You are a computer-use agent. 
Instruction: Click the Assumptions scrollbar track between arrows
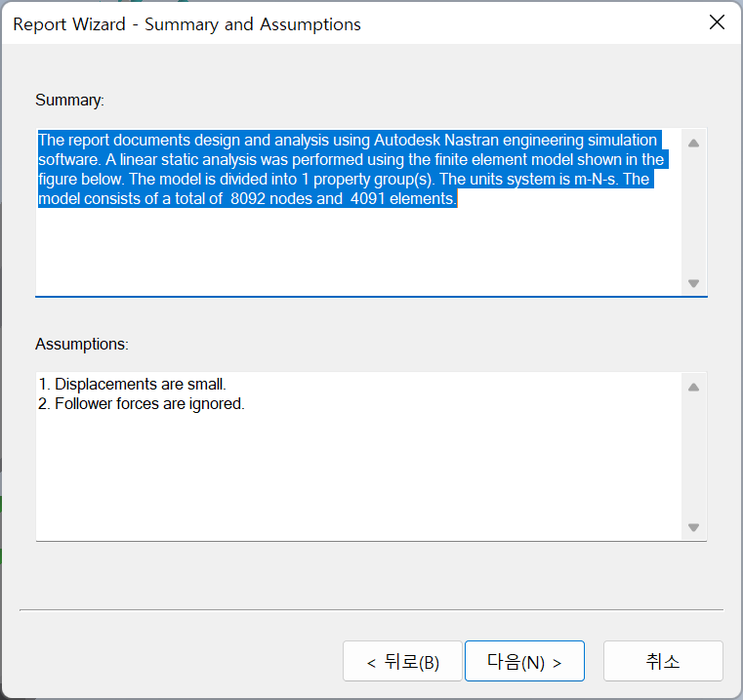coord(693,457)
